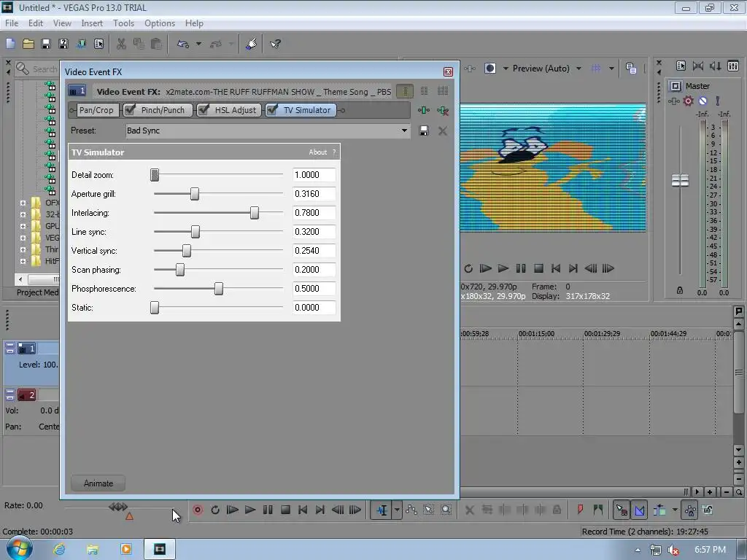The image size is (747, 560).
Task: Click Play in the preview transport controls
Action: 503,268
